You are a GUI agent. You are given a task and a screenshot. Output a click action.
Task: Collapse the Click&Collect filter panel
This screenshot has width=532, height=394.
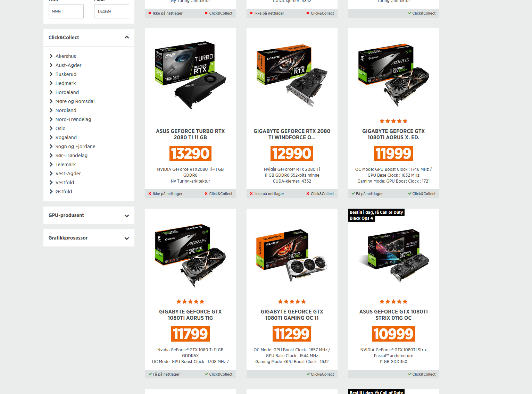click(x=127, y=37)
